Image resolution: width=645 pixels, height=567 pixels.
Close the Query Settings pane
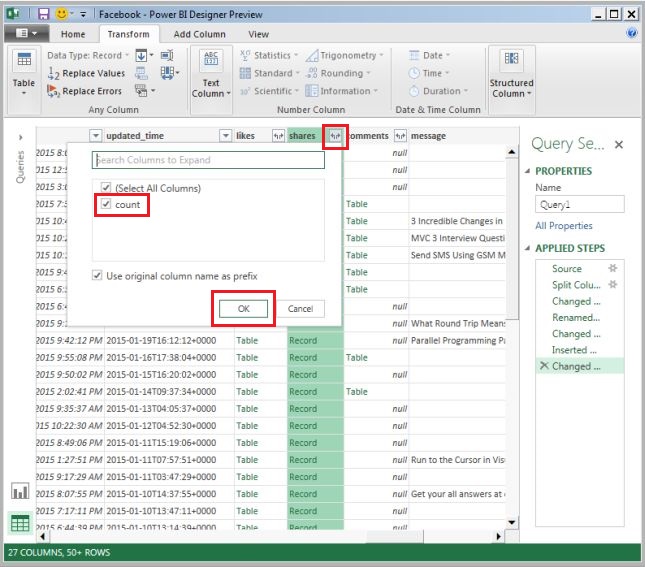point(618,145)
